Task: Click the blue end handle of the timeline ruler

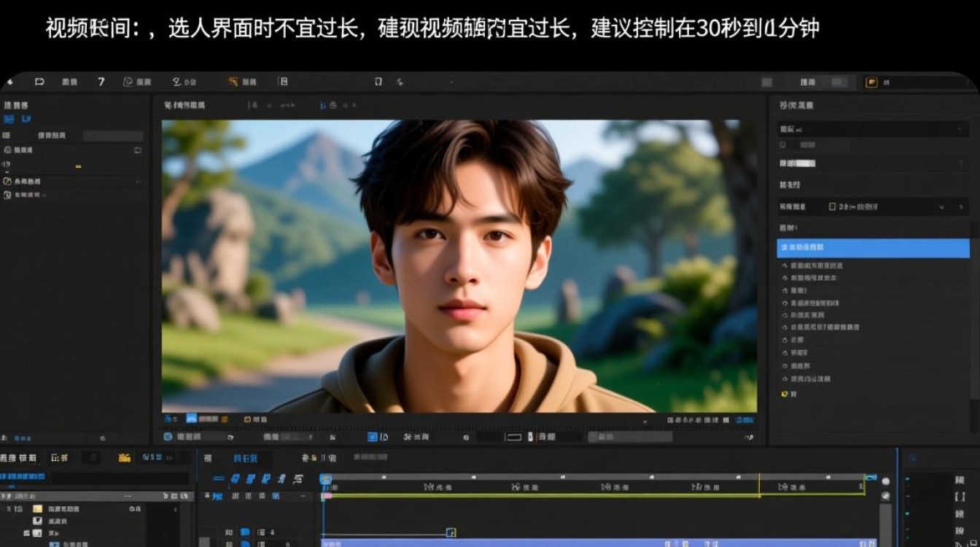Action: pos(871,478)
